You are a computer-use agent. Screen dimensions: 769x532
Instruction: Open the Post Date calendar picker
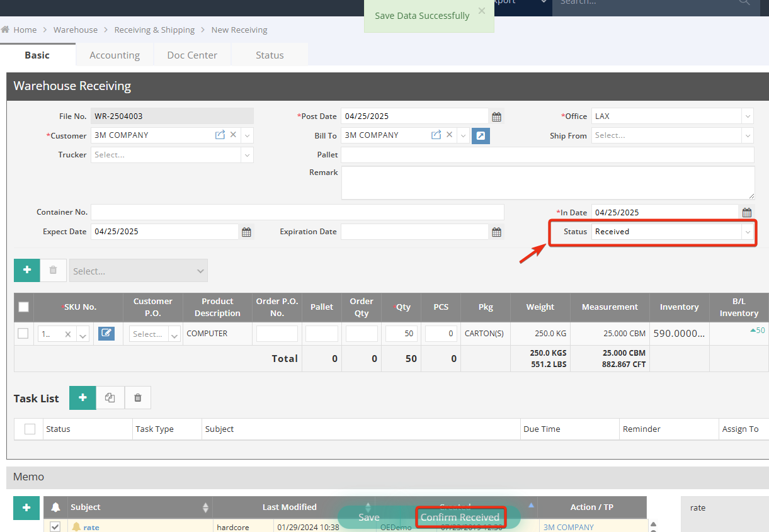tap(496, 116)
